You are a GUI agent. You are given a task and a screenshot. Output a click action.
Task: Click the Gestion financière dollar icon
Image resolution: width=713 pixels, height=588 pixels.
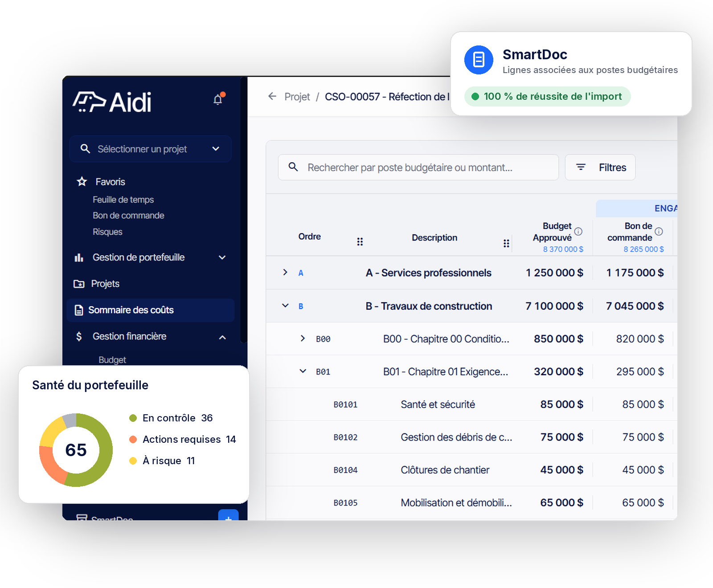[79, 336]
